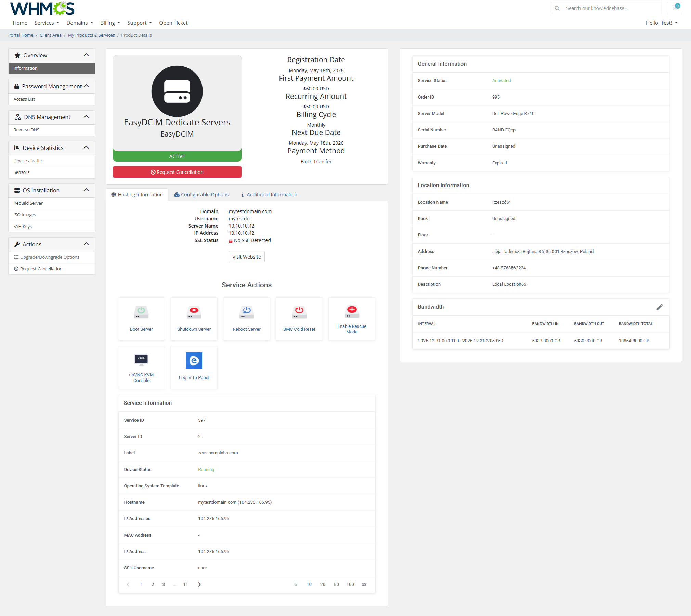Show all entries with infinity option
The height and width of the screenshot is (616, 691).
point(364,585)
